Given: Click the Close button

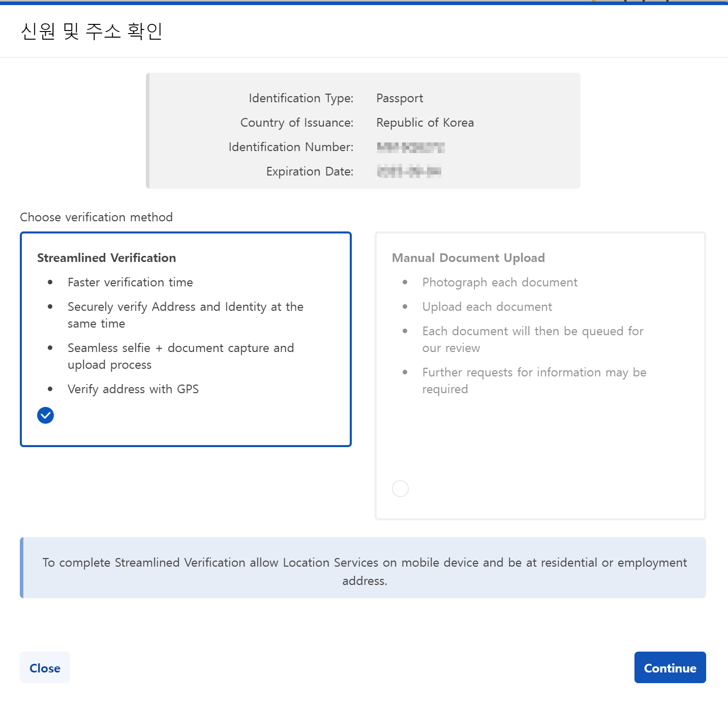Looking at the screenshot, I should click(x=45, y=667).
